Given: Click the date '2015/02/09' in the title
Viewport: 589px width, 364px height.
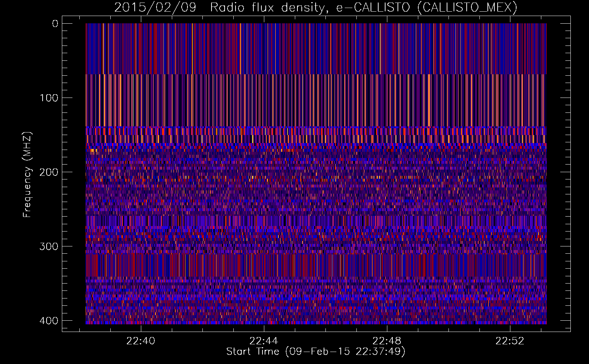Looking at the screenshot, I should click(155, 7).
